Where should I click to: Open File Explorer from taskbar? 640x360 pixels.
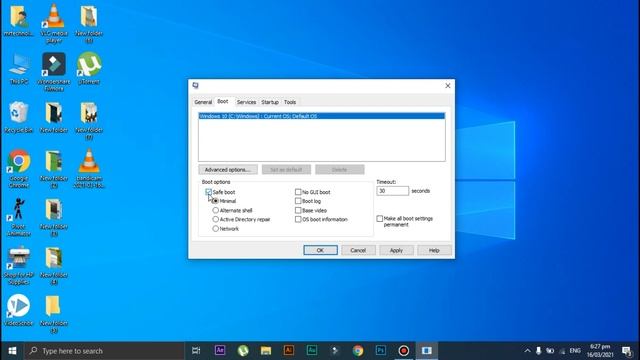tap(266, 350)
